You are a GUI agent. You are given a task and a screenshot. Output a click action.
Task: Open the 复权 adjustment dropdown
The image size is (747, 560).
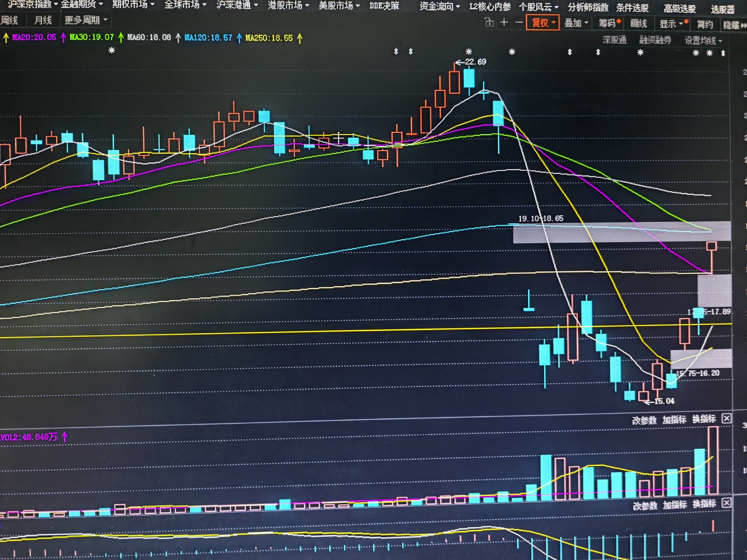click(543, 23)
